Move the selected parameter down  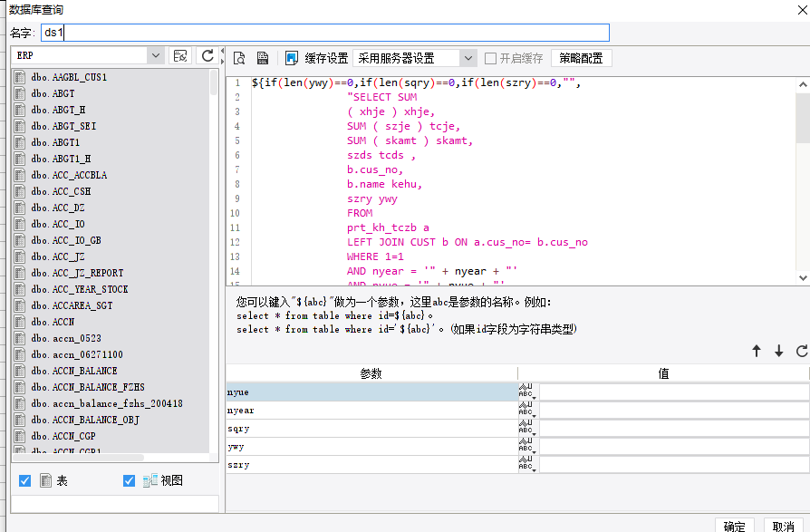[778, 351]
